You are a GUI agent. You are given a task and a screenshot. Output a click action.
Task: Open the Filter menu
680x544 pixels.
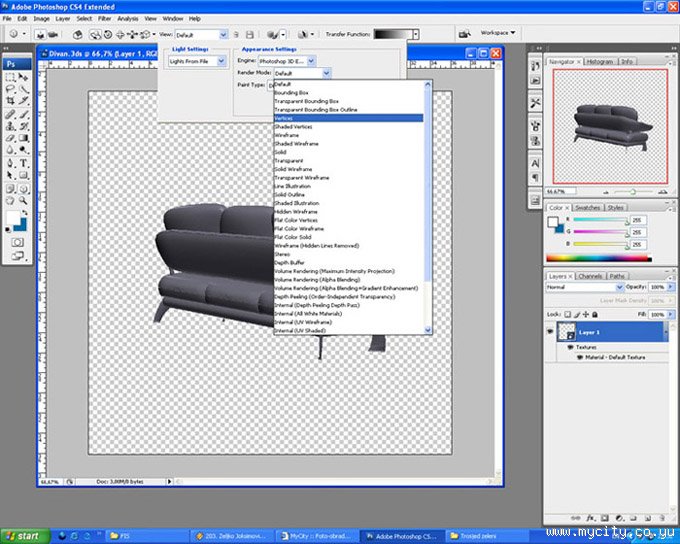coord(104,18)
